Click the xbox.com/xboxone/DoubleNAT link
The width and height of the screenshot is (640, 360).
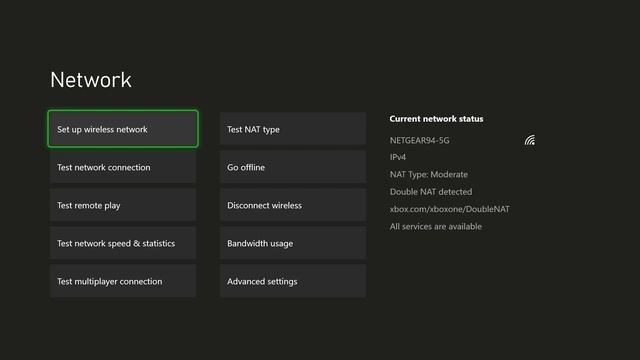click(449, 209)
